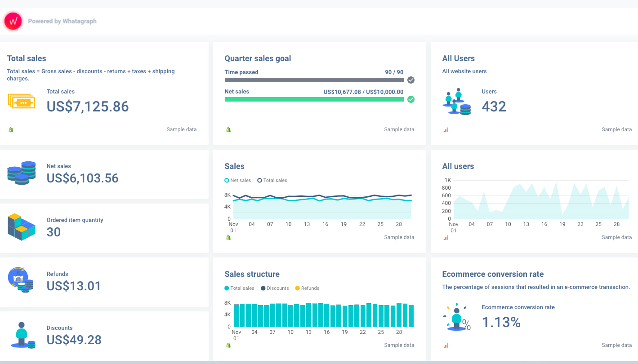This screenshot has width=638, height=364.
Task: Click the money bills icon beside Total sales
Action: tap(21, 101)
